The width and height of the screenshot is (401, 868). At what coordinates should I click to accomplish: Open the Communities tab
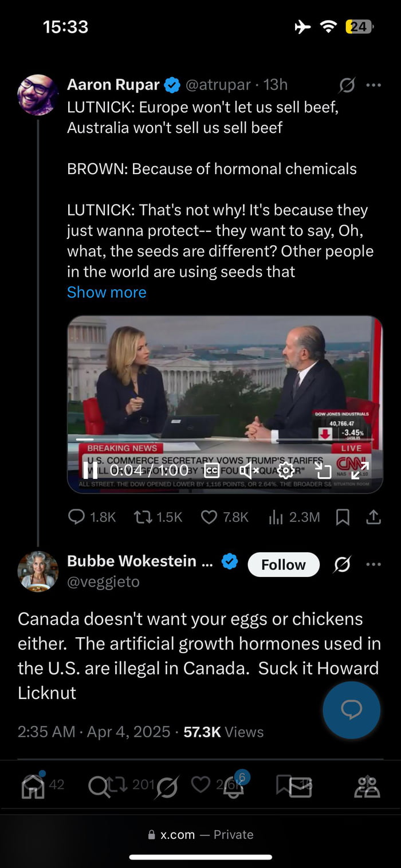(x=367, y=786)
